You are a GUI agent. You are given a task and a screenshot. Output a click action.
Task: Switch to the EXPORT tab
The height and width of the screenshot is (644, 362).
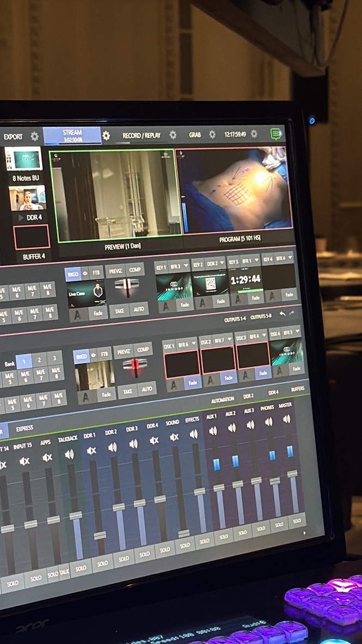coord(13,137)
